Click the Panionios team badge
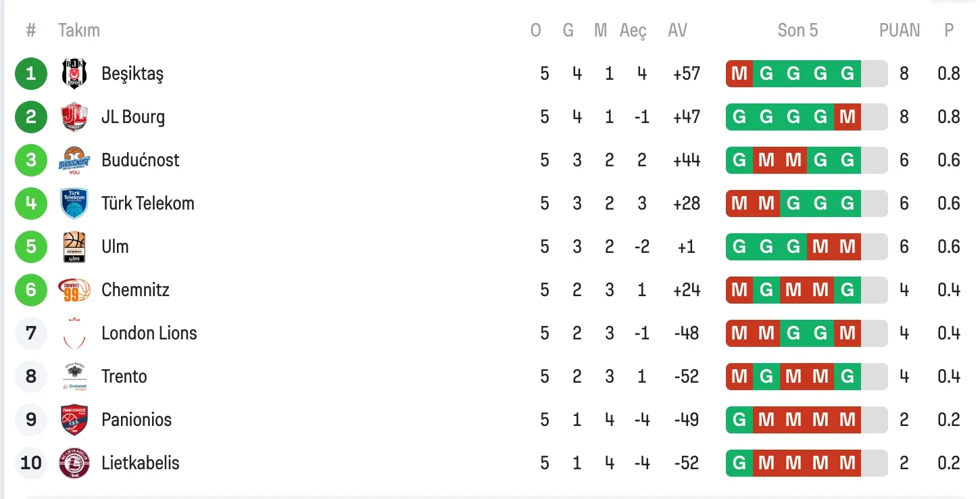The width and height of the screenshot is (980, 499). (74, 420)
